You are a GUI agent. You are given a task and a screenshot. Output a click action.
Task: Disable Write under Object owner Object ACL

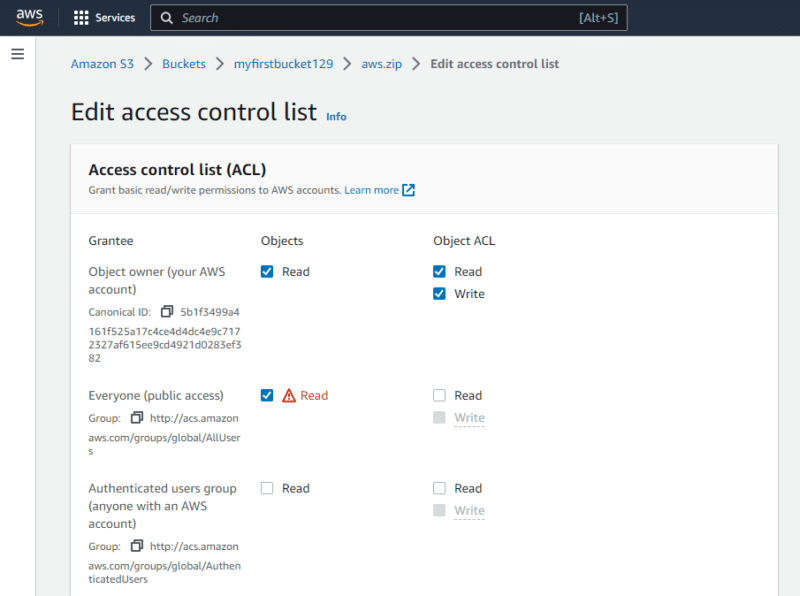click(439, 293)
